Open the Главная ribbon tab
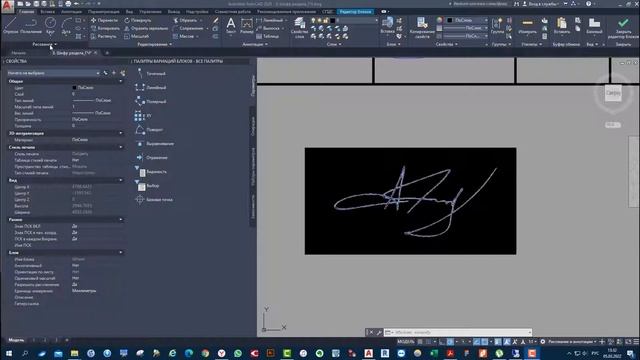Screen dimensions: 640x360 27,12
